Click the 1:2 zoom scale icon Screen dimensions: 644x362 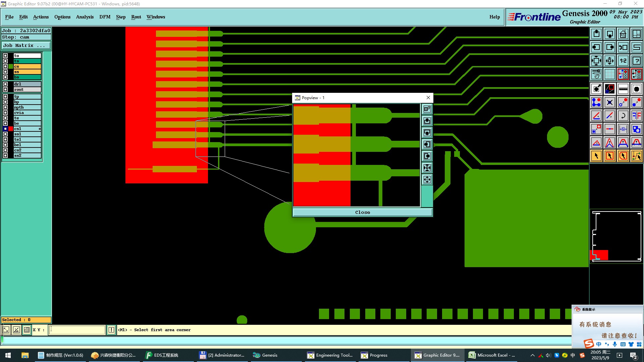[623, 61]
